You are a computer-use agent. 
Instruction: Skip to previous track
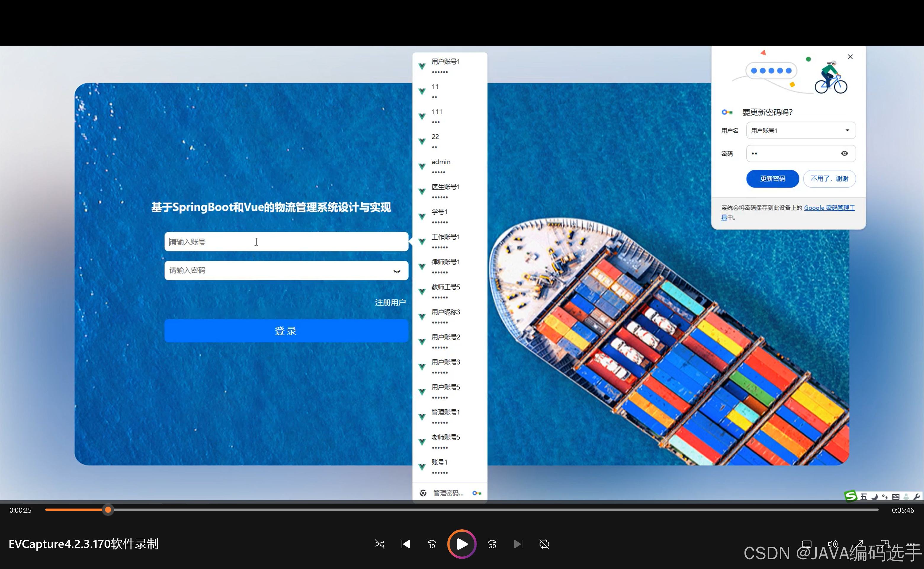click(x=405, y=544)
